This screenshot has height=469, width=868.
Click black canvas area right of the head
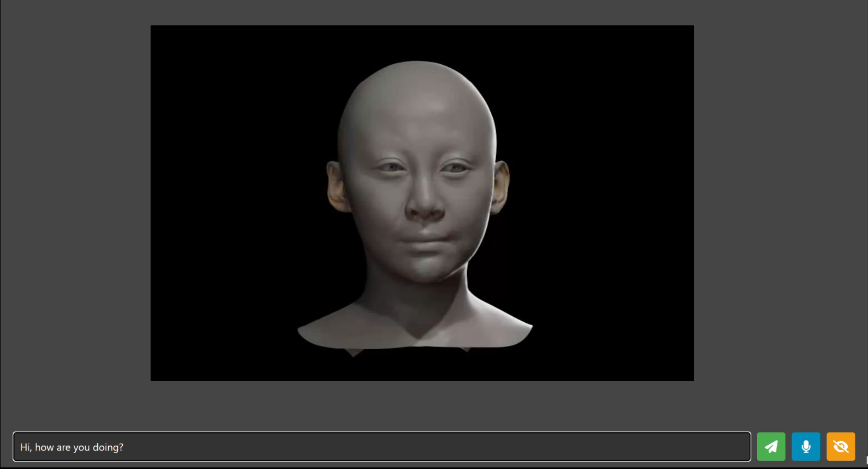(x=608, y=196)
